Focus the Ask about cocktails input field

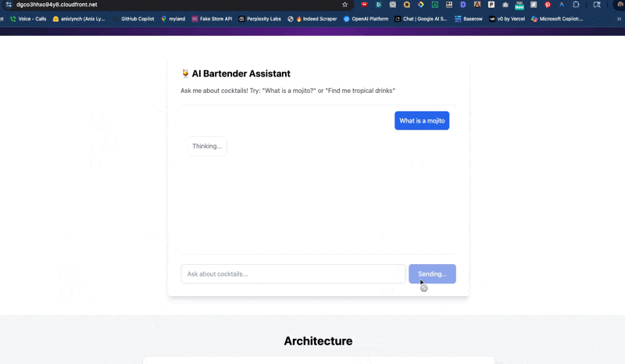pyautogui.click(x=293, y=274)
